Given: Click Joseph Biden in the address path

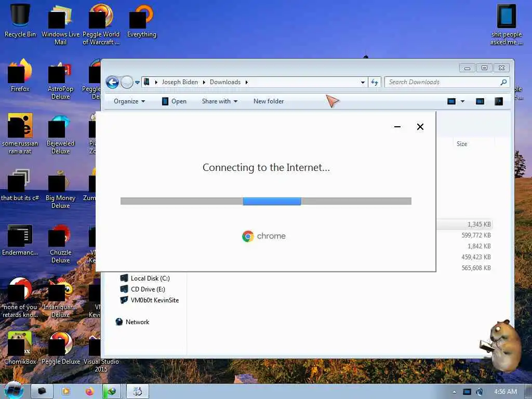Looking at the screenshot, I should point(180,82).
